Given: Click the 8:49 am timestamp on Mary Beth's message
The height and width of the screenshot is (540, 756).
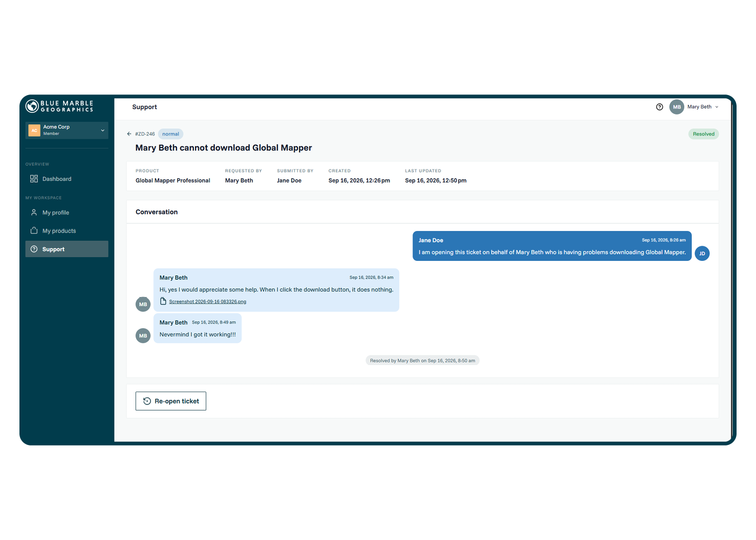Looking at the screenshot, I should click(214, 322).
